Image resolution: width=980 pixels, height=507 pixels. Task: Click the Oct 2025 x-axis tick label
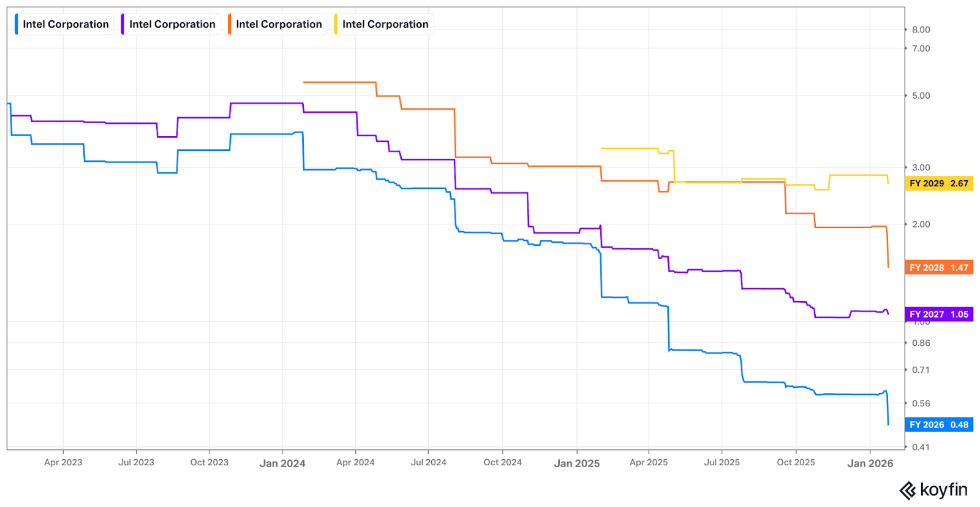pos(796,463)
